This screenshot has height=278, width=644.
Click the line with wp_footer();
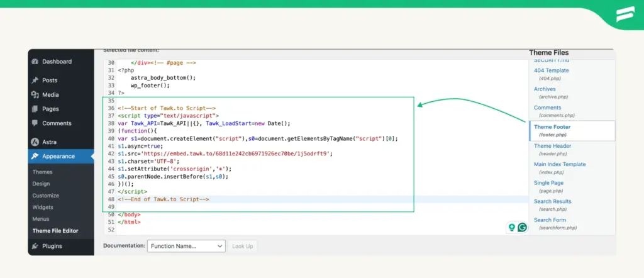pos(150,86)
